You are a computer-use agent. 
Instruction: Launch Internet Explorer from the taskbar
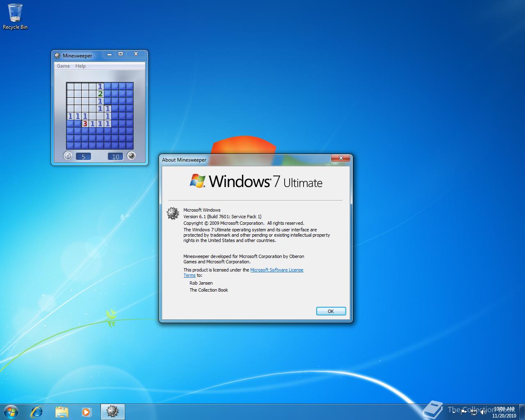coord(37,411)
